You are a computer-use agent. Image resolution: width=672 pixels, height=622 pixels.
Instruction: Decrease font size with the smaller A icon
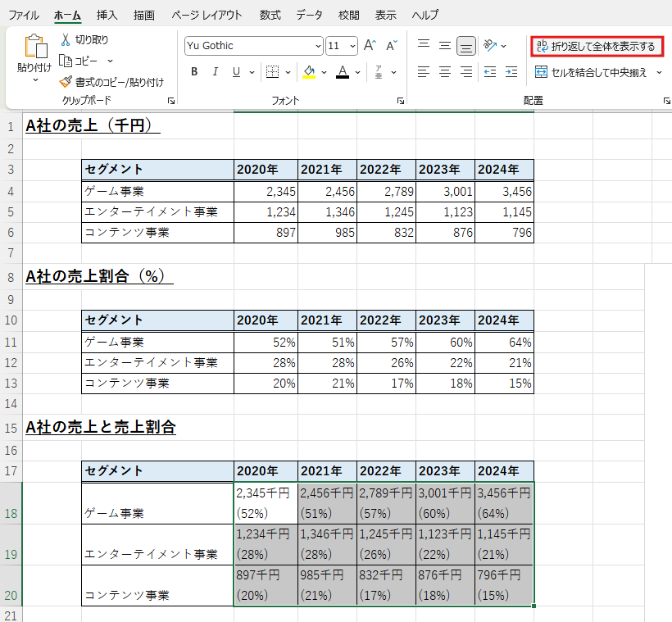click(x=391, y=46)
